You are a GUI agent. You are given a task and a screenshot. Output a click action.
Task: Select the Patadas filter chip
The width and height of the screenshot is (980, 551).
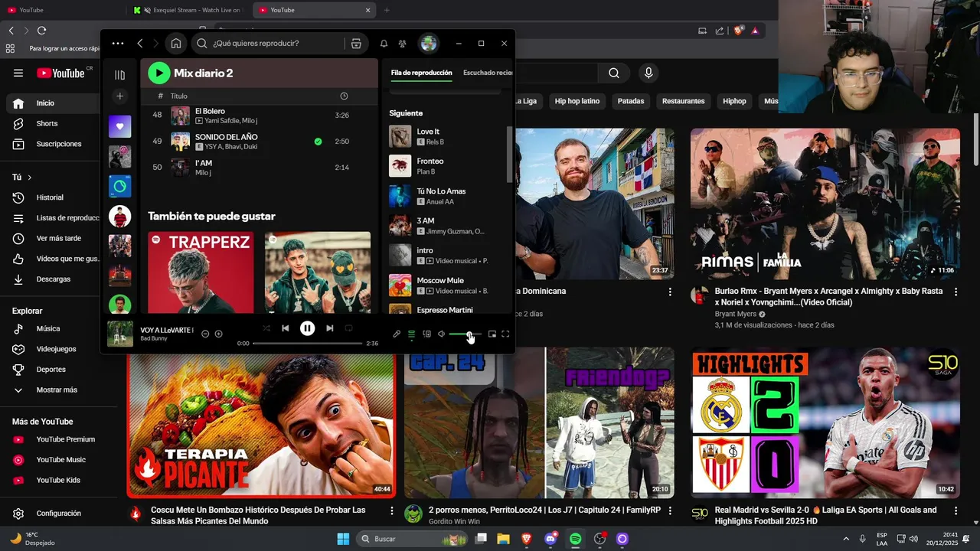pyautogui.click(x=631, y=101)
